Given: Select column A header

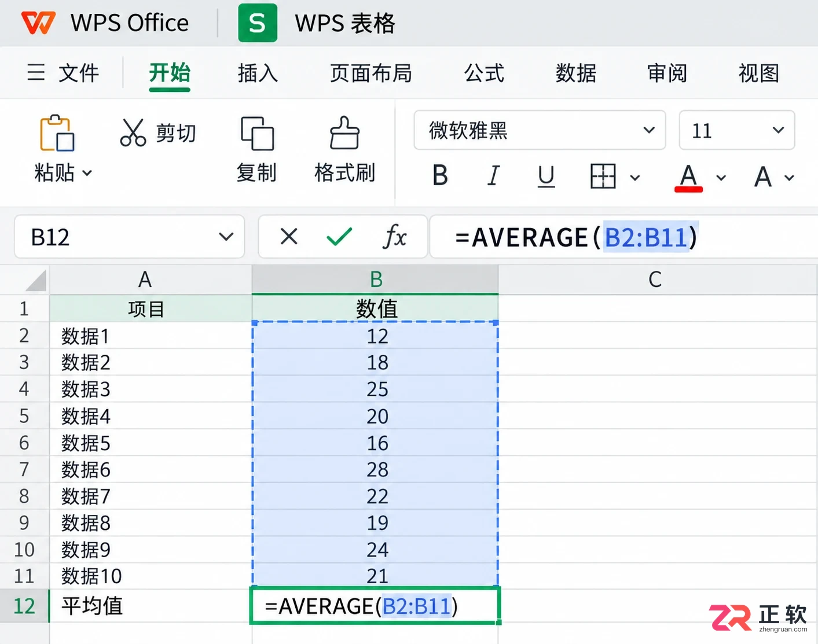Looking at the screenshot, I should 151,279.
